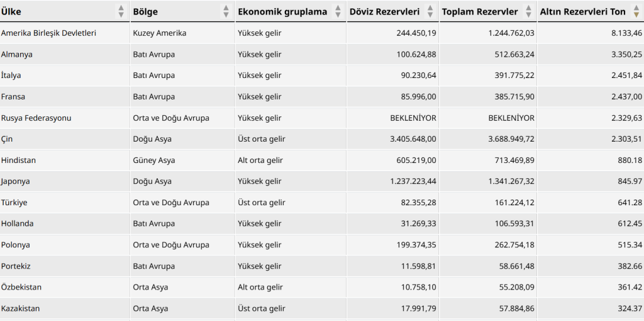Click Kazakistan's Üst orta gelir cell
The image size is (644, 321).
tap(261, 308)
